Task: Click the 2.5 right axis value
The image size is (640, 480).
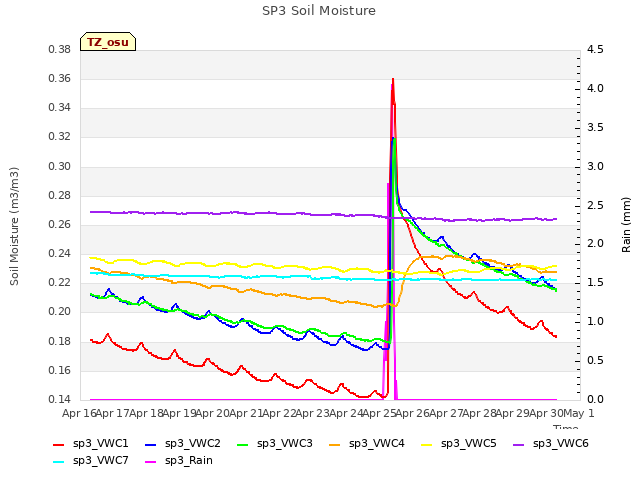Action: point(595,205)
